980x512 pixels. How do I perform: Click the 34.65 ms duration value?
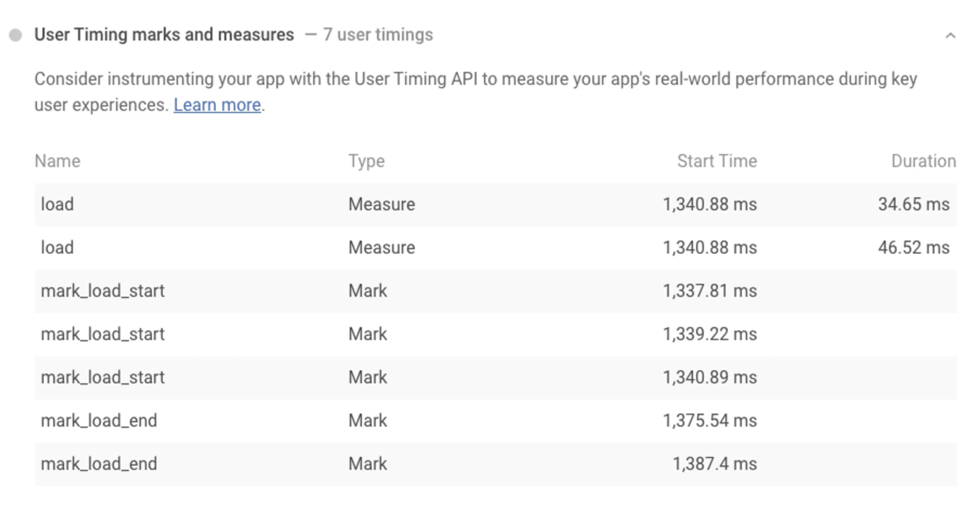click(913, 205)
